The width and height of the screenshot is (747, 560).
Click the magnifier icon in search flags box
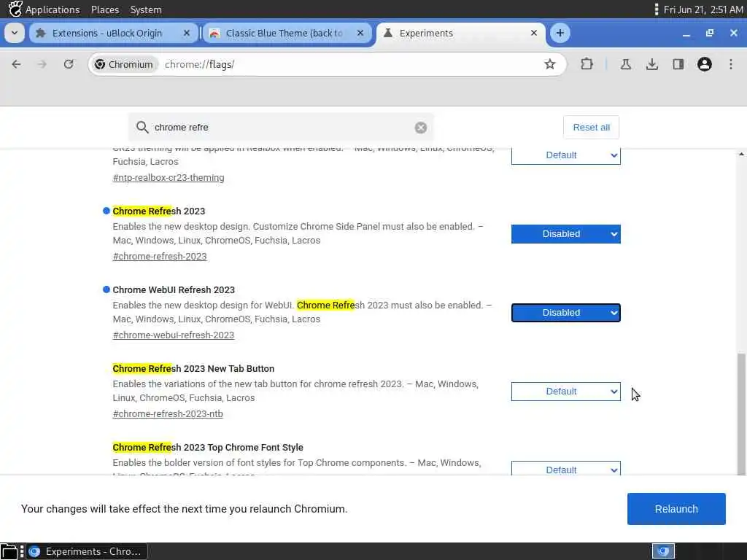[x=142, y=127]
